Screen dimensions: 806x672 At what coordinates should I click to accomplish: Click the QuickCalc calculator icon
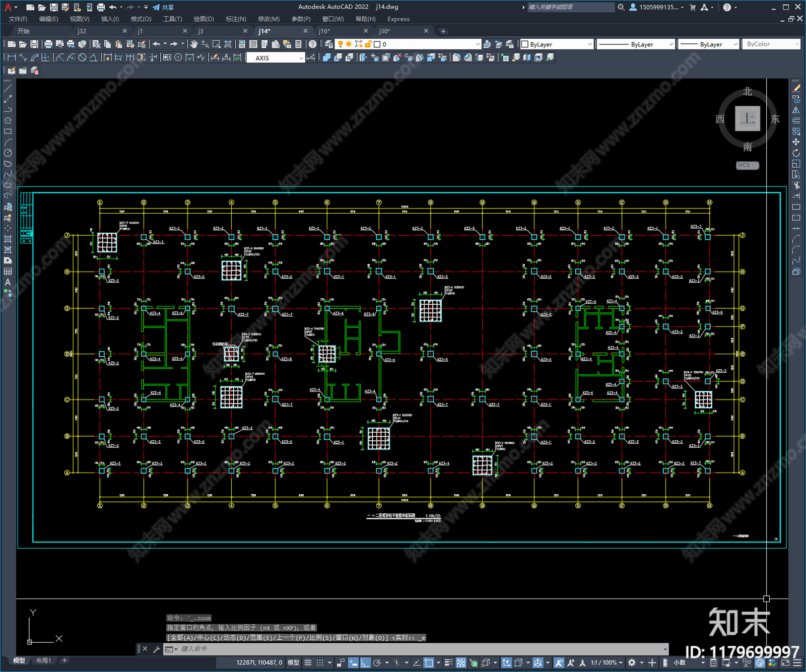click(x=298, y=44)
